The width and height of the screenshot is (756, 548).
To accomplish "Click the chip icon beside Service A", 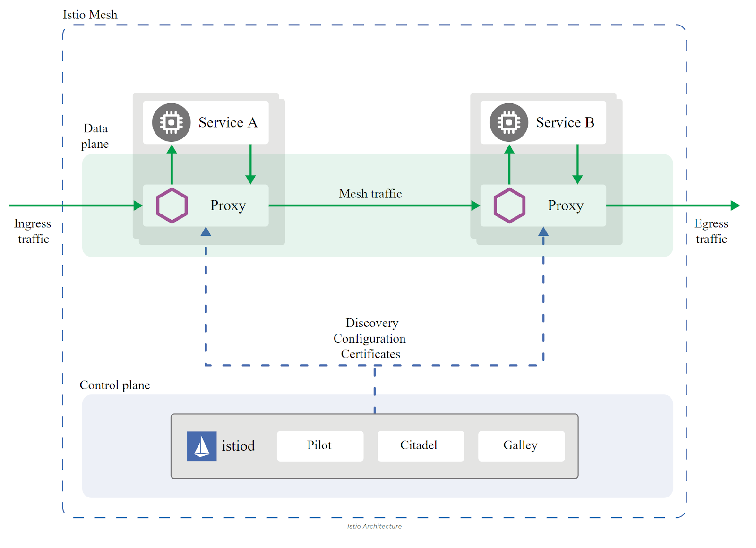I will (x=171, y=122).
